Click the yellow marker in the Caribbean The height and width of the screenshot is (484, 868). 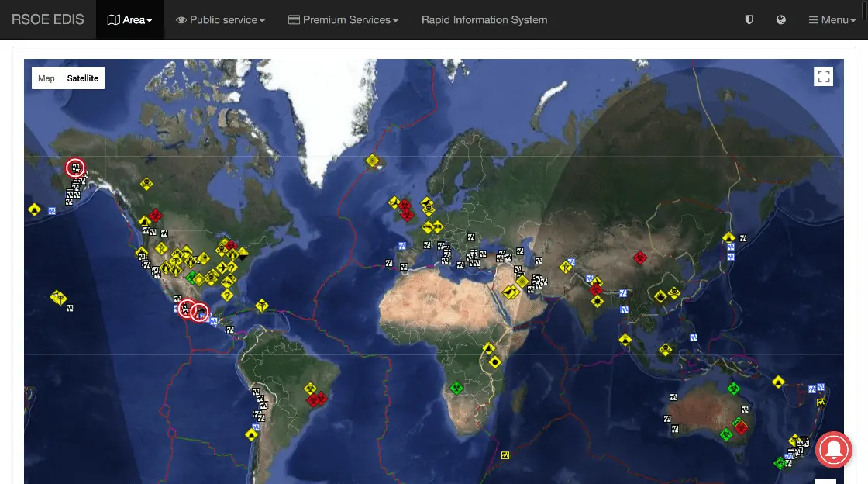pyautogui.click(x=262, y=306)
